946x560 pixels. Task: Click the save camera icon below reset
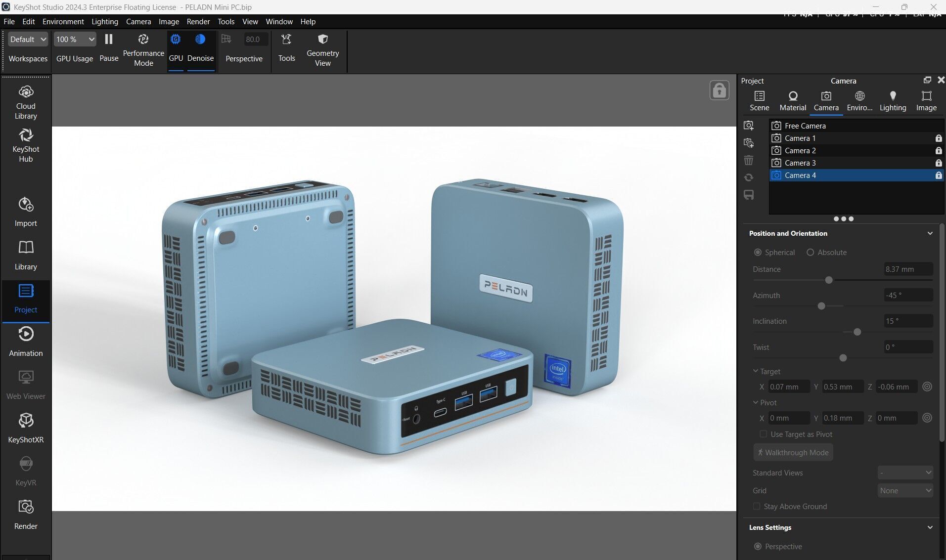(x=749, y=195)
